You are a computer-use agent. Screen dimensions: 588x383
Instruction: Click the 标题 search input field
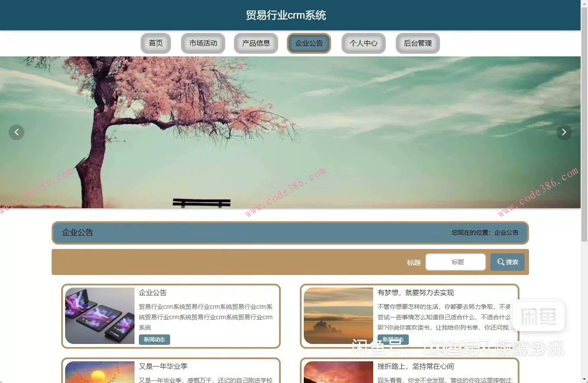(455, 262)
